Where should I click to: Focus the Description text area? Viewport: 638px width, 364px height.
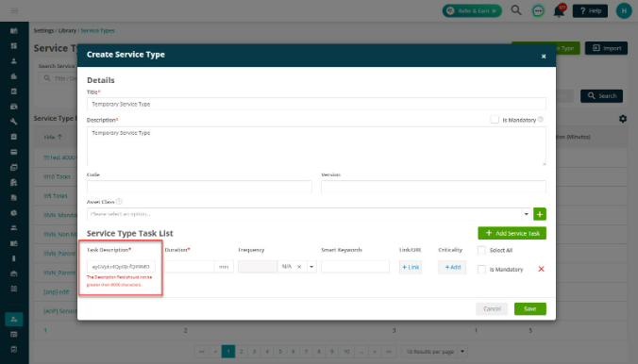pyautogui.click(x=316, y=146)
